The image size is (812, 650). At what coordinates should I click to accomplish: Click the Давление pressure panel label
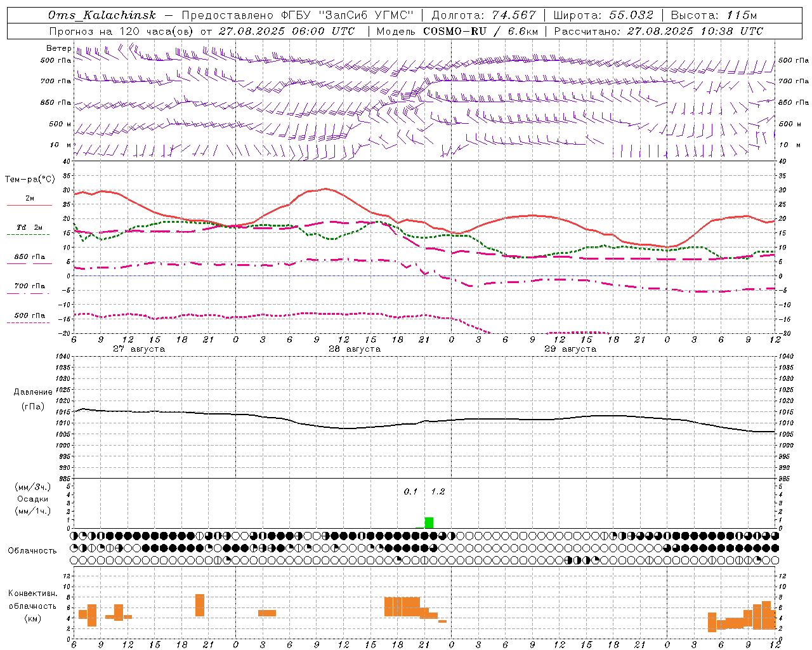point(32,392)
